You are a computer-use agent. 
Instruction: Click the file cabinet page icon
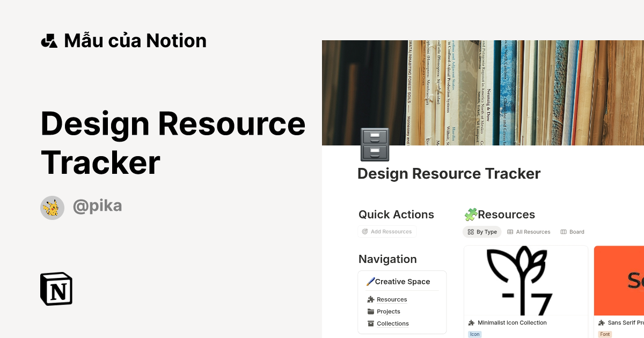(374, 144)
